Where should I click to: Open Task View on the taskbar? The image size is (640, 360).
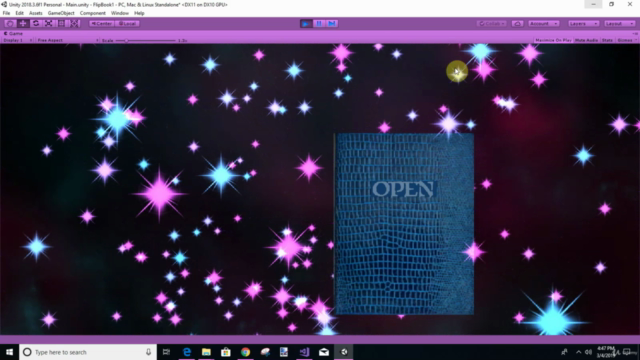tap(166, 352)
